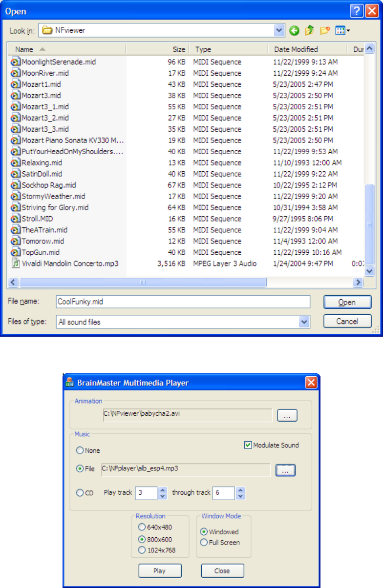Screen dimensions: 383x588
Task: Toggle the Modulate Sound checkbox
Action: coord(249,445)
